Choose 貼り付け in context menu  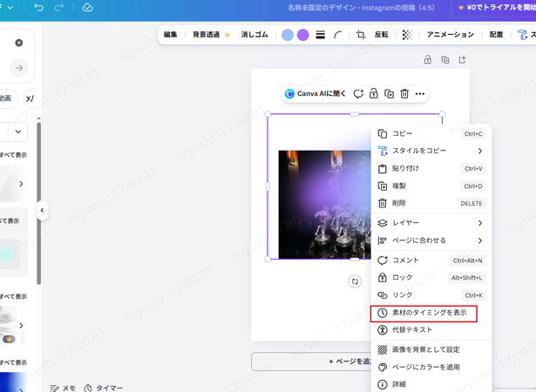click(x=431, y=168)
